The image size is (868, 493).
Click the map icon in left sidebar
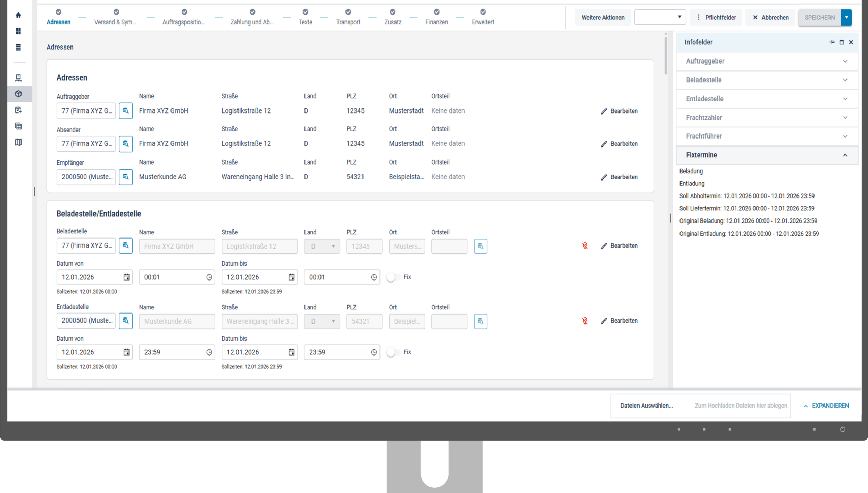[18, 142]
